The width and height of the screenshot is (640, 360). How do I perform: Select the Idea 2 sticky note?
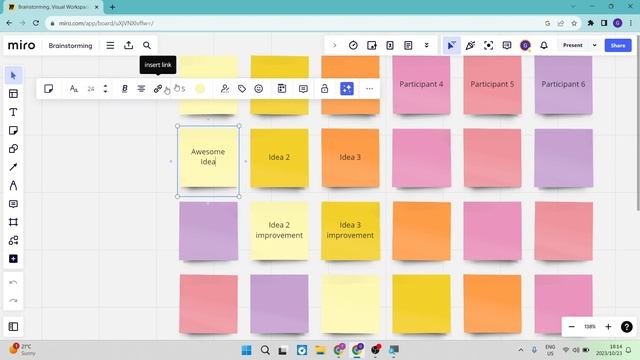279,158
